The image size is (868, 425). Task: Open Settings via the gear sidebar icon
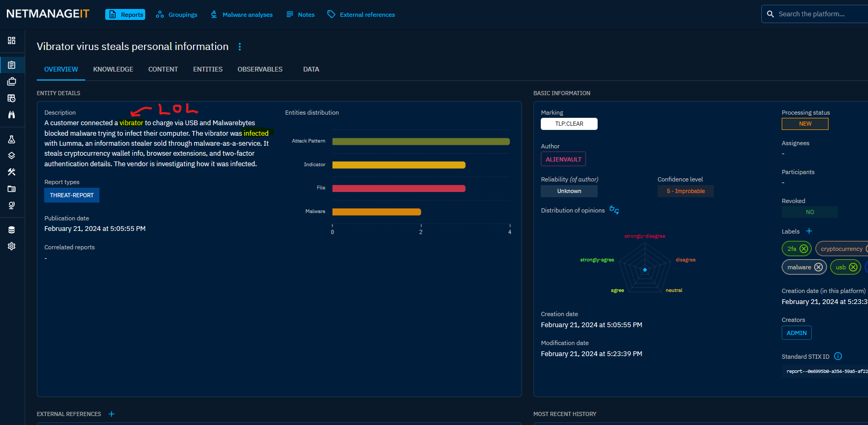[12, 246]
